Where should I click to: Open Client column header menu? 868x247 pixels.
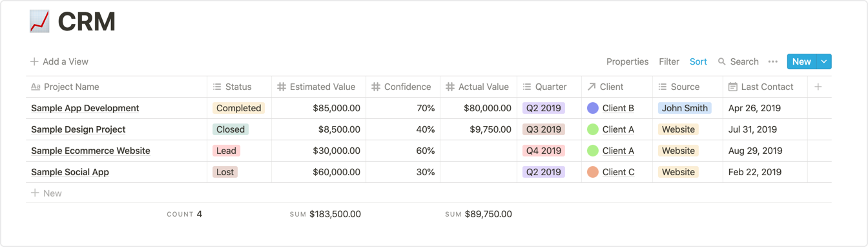(617, 87)
